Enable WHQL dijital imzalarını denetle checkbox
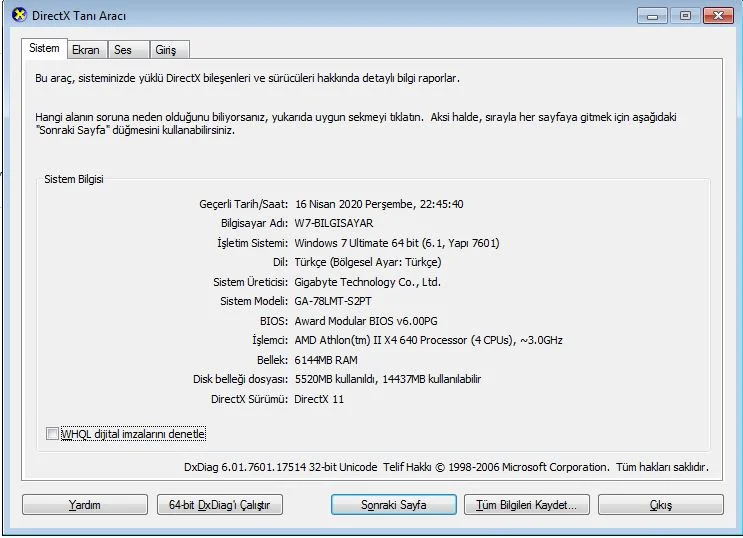Viewport: 743px width, 538px height. (x=52, y=434)
